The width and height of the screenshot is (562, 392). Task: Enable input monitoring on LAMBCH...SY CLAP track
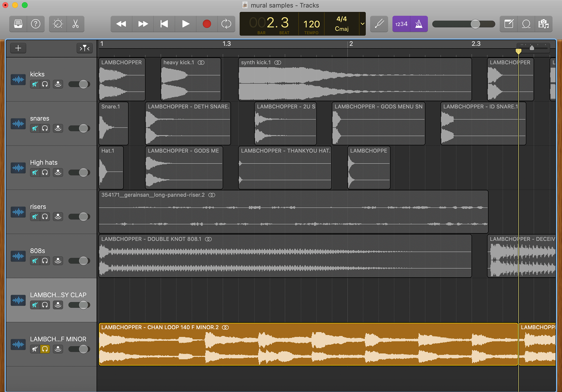pyautogui.click(x=58, y=305)
